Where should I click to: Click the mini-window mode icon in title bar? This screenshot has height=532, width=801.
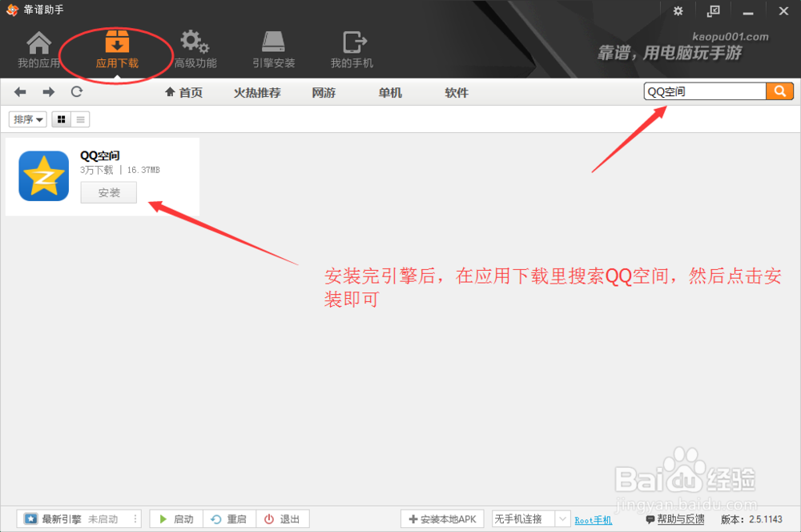point(713,10)
